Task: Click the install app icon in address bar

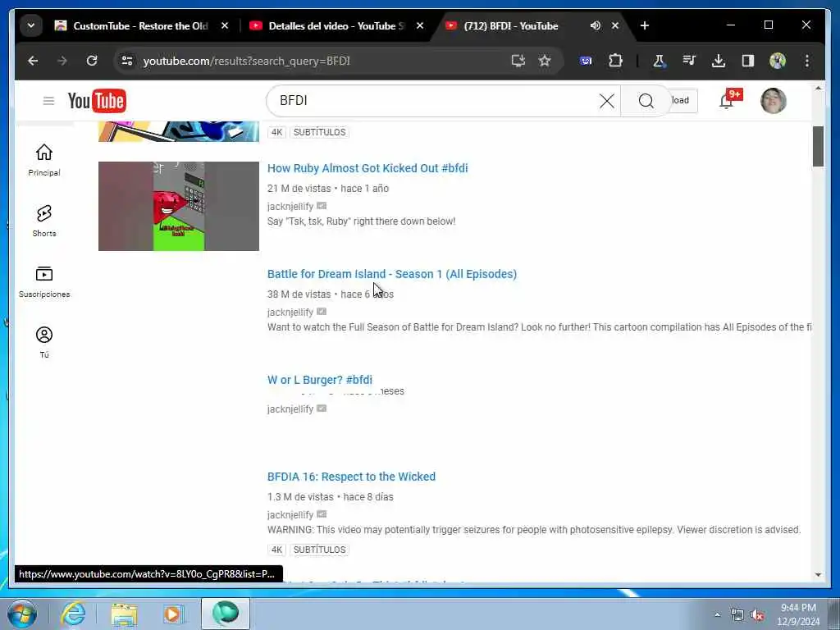Action: pos(518,61)
